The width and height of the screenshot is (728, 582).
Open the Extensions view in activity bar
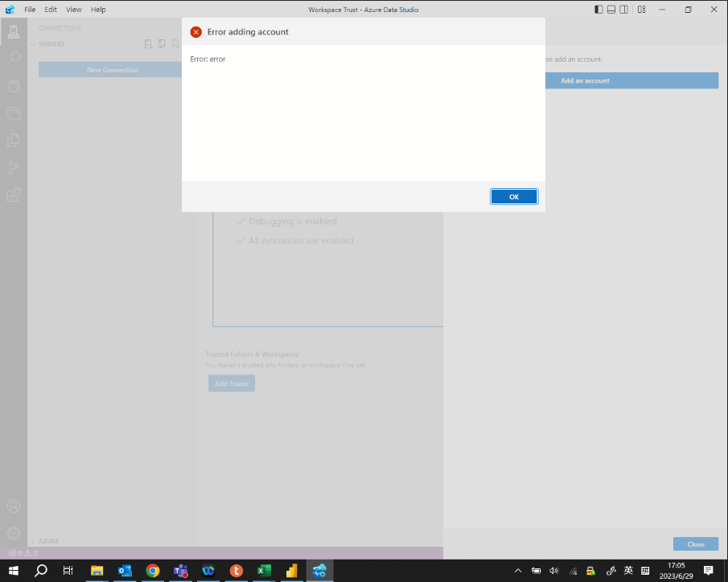click(14, 195)
